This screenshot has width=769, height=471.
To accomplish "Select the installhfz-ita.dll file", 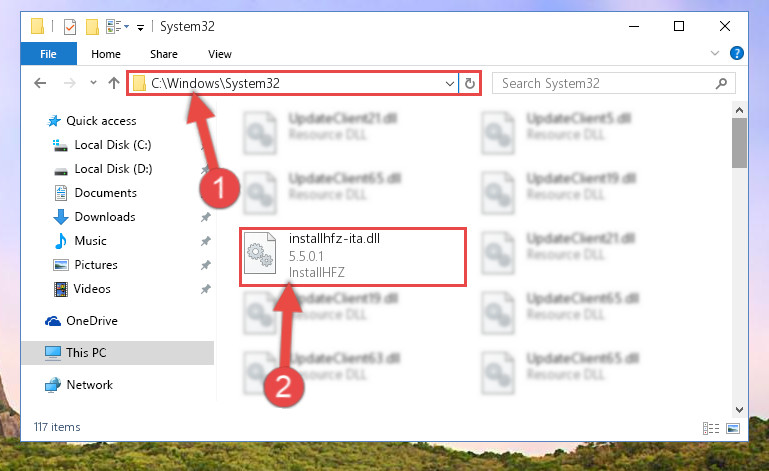I will [353, 256].
